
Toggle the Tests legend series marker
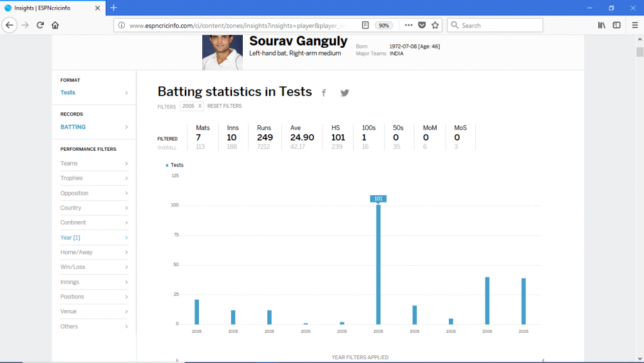pyautogui.click(x=167, y=165)
